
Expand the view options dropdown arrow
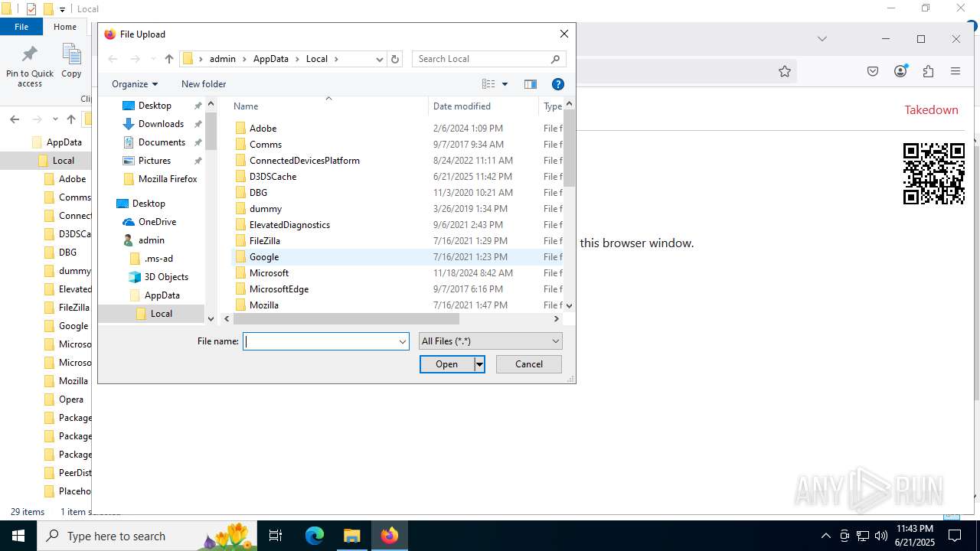505,84
